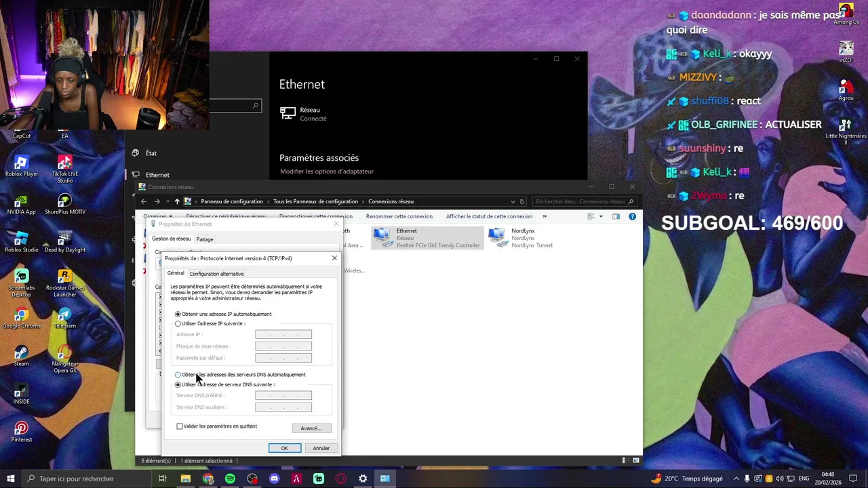The image size is (868, 488).
Task: Click Renommer cette connexion
Action: point(399,216)
